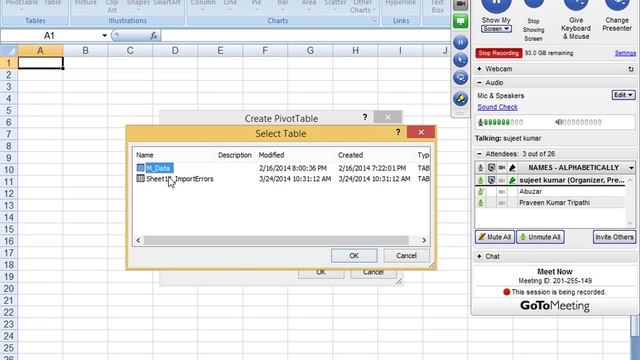
Task: Click the screen sharing column header icon
Action: pos(491,168)
